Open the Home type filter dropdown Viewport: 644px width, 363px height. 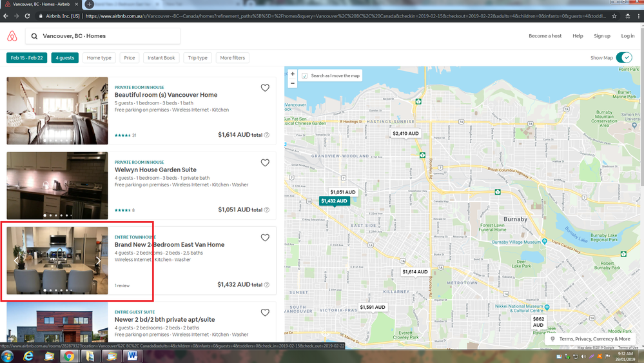point(99,58)
